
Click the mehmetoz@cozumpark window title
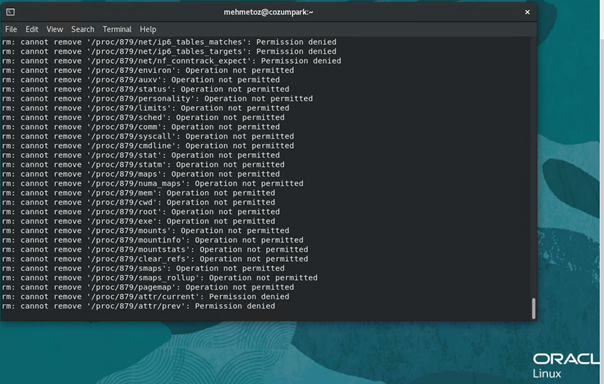click(x=268, y=12)
